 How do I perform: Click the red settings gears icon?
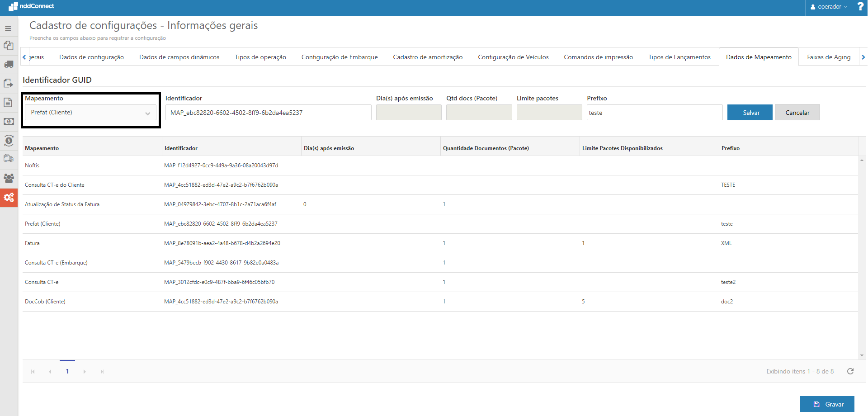tap(9, 198)
